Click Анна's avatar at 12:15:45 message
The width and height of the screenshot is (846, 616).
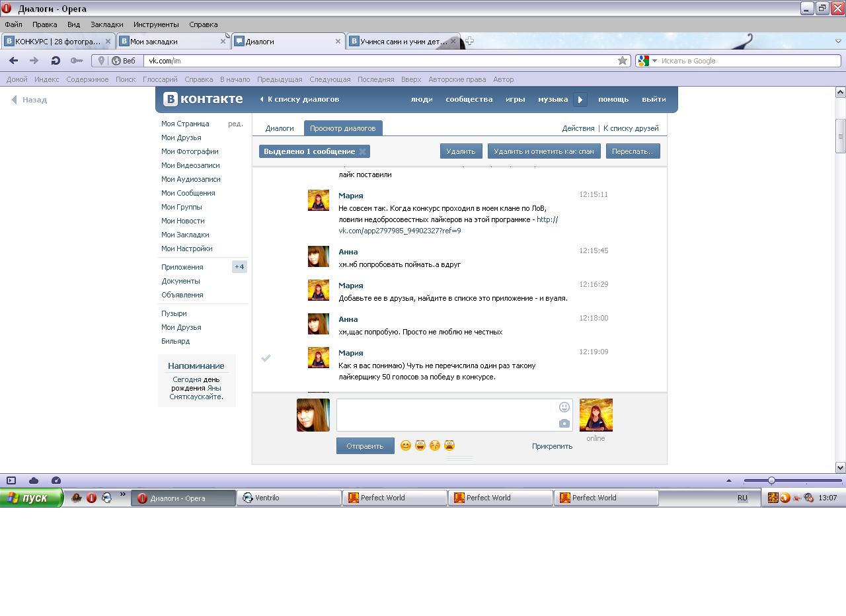319,256
